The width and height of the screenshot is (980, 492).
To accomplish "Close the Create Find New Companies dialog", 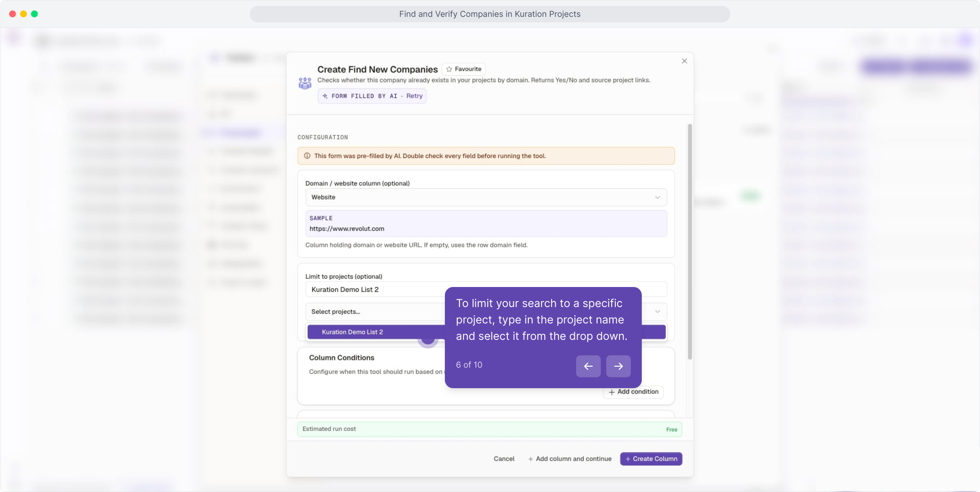I will click(684, 61).
